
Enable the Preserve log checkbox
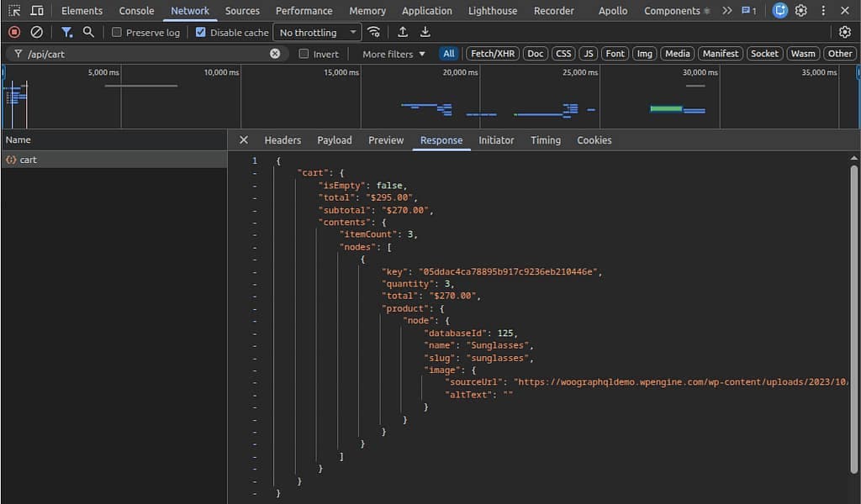point(116,33)
